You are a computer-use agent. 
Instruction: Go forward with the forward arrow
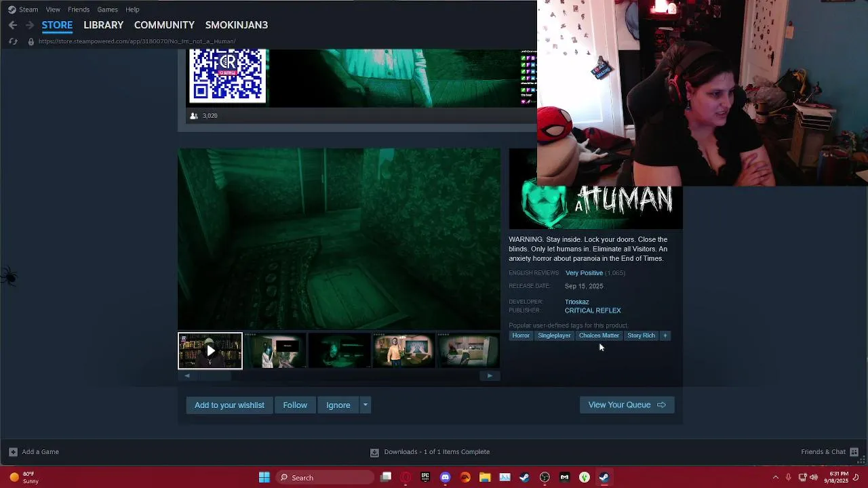point(29,25)
